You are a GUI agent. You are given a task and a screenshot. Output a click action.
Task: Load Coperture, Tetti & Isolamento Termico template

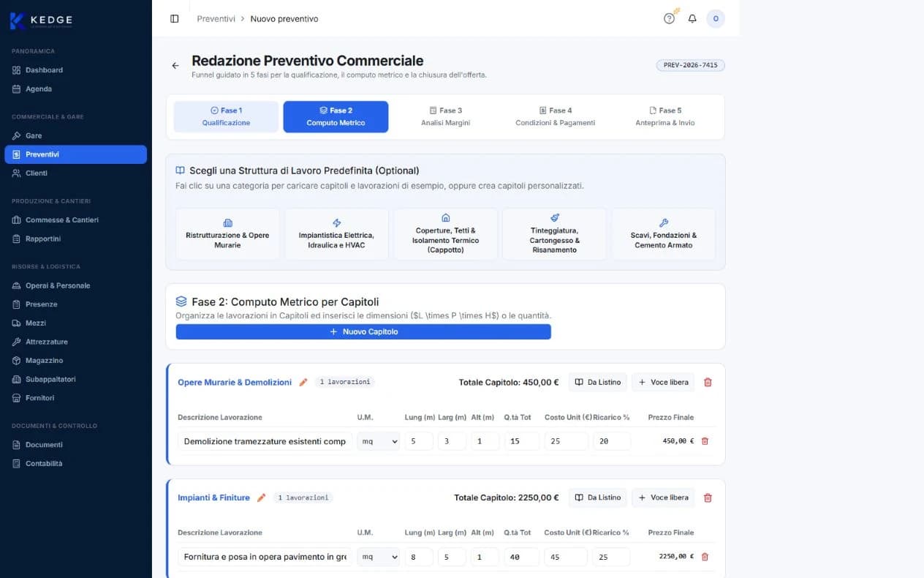click(x=445, y=234)
